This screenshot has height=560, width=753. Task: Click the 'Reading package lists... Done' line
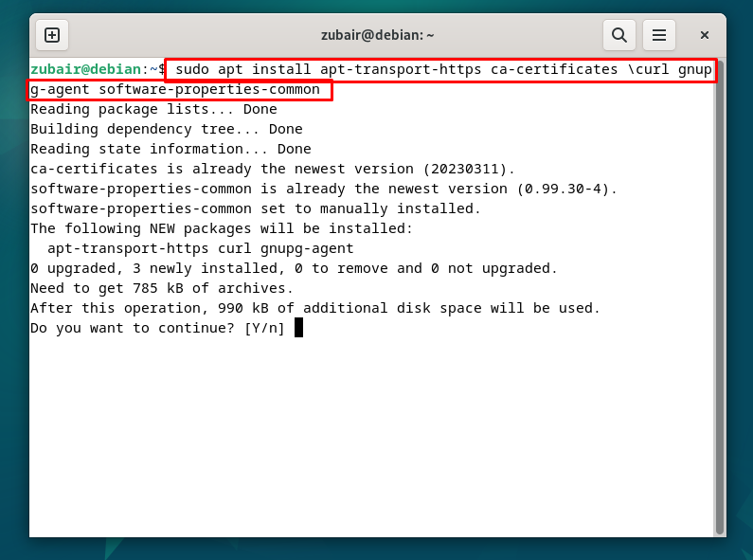click(153, 110)
